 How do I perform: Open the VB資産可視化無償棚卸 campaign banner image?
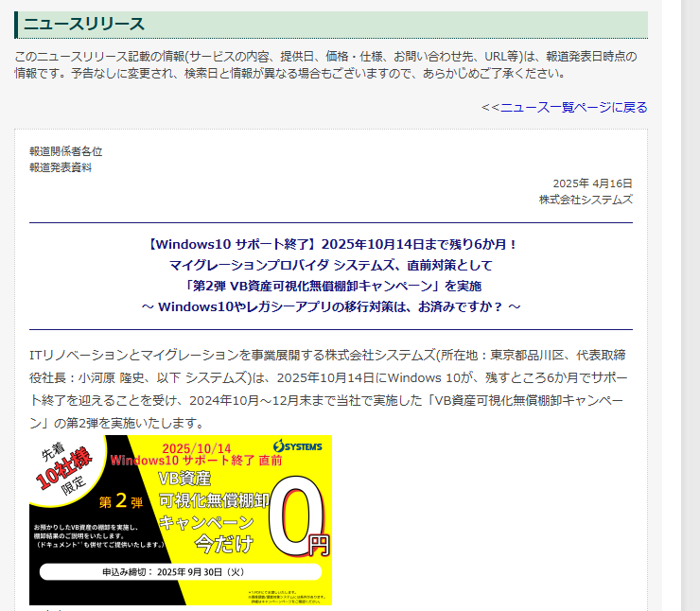(181, 520)
